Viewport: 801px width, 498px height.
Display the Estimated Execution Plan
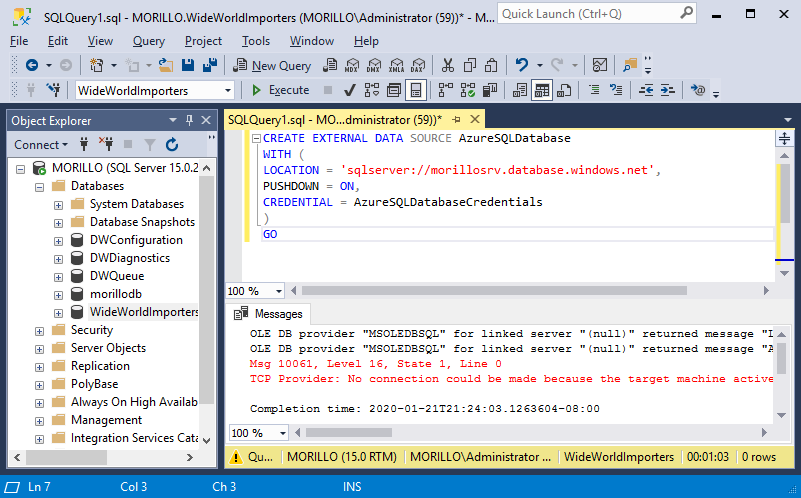click(371, 90)
